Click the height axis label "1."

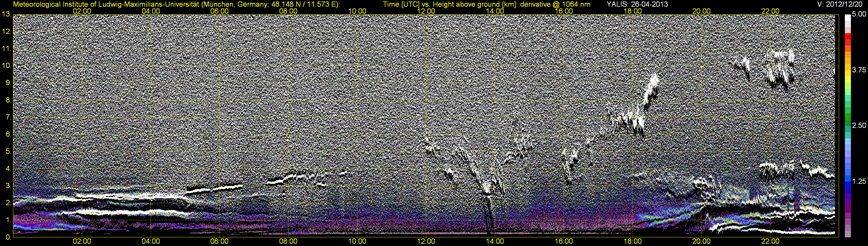[8, 220]
